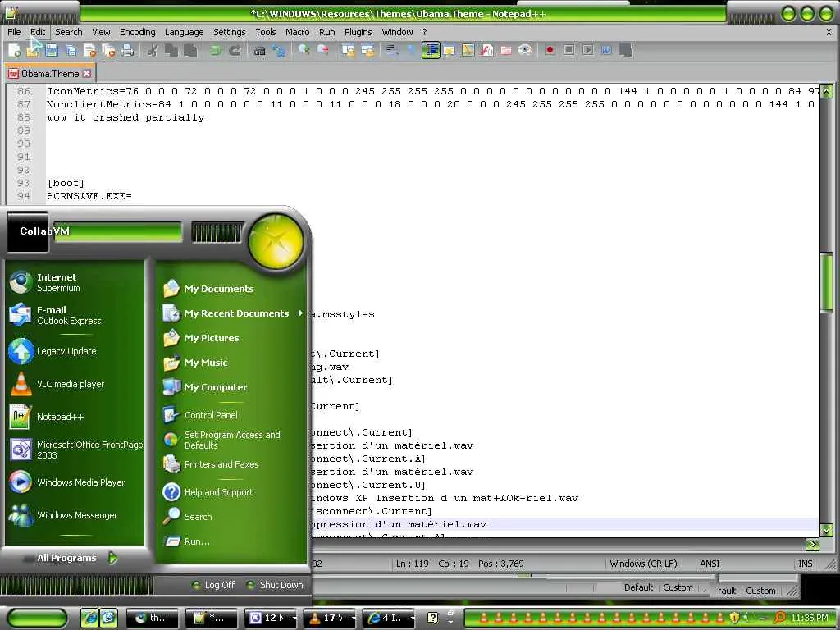Viewport: 840px width, 630px height.
Task: Open Find with binoculars icon
Action: pos(260,50)
